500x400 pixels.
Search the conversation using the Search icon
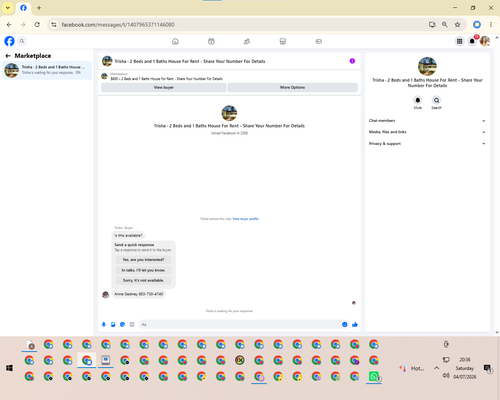[436, 100]
